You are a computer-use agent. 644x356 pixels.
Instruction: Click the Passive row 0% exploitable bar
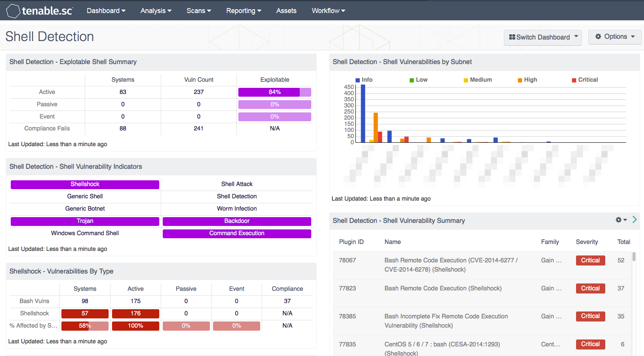coord(275,104)
